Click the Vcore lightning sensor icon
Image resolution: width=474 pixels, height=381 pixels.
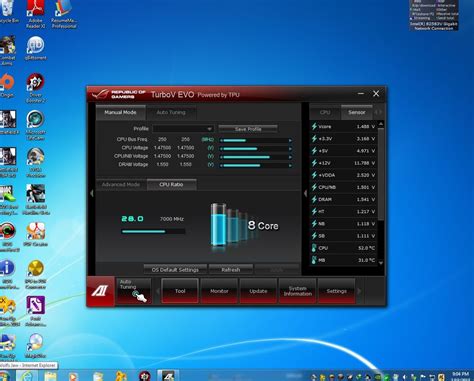pos(314,127)
